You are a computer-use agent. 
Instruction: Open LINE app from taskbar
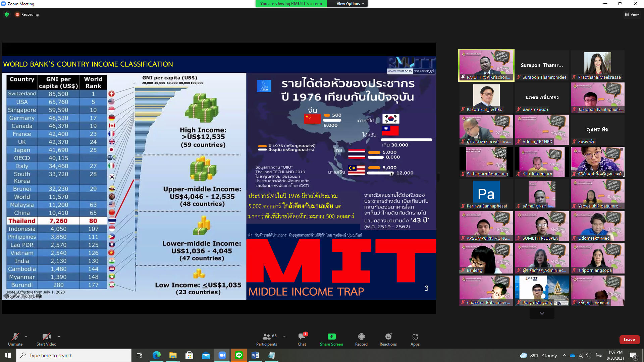(238, 355)
